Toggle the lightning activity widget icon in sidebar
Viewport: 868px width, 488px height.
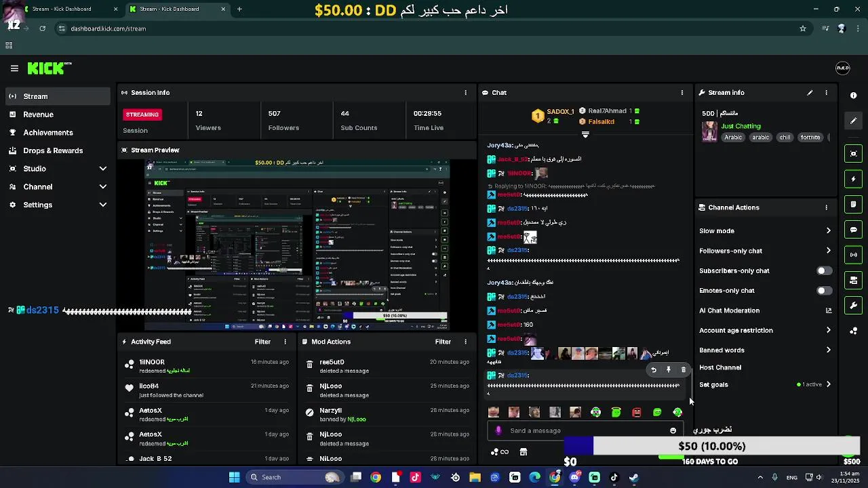tap(853, 179)
